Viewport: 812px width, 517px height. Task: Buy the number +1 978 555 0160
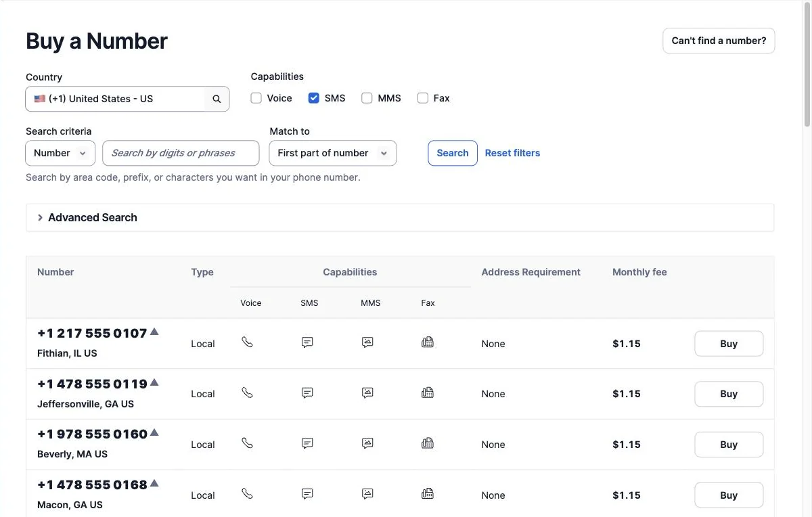coord(729,445)
